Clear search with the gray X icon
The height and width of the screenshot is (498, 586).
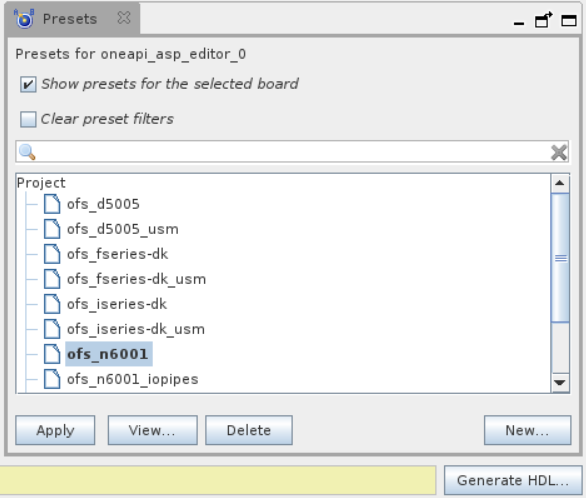click(x=559, y=152)
